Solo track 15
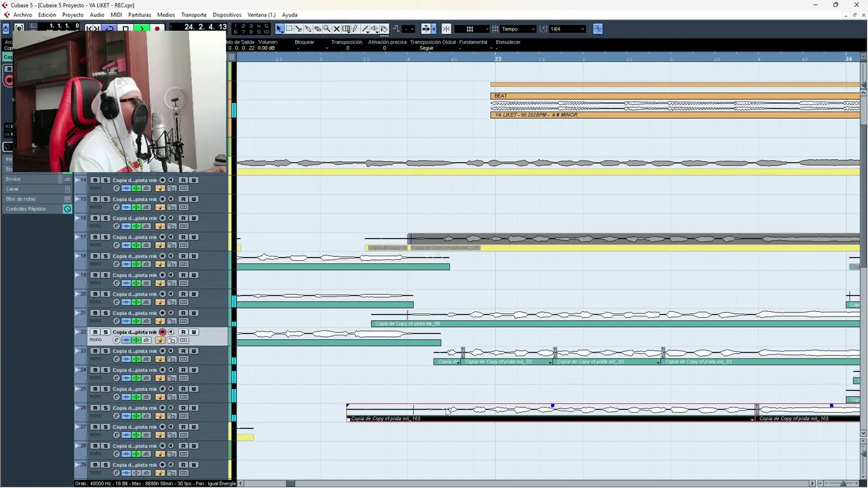 pos(106,199)
